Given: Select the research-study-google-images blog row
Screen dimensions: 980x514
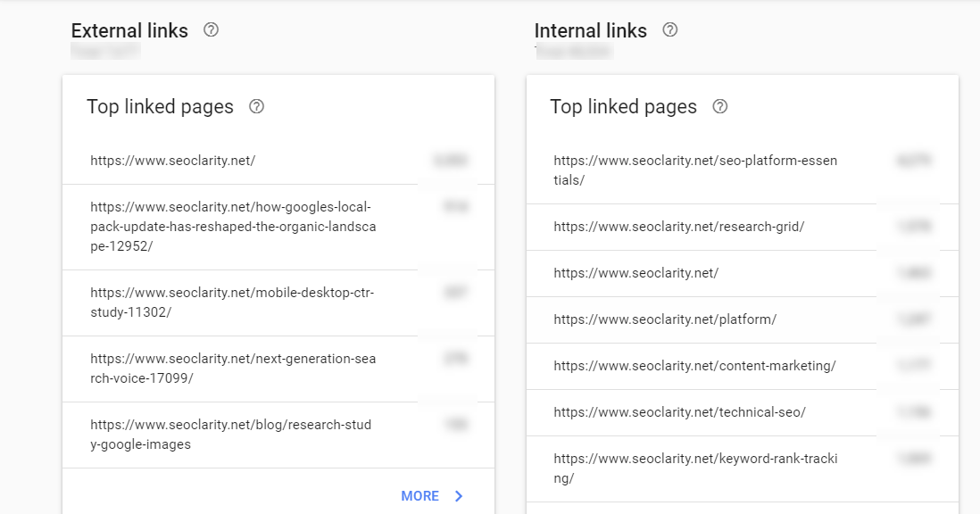Looking at the screenshot, I should (x=278, y=435).
